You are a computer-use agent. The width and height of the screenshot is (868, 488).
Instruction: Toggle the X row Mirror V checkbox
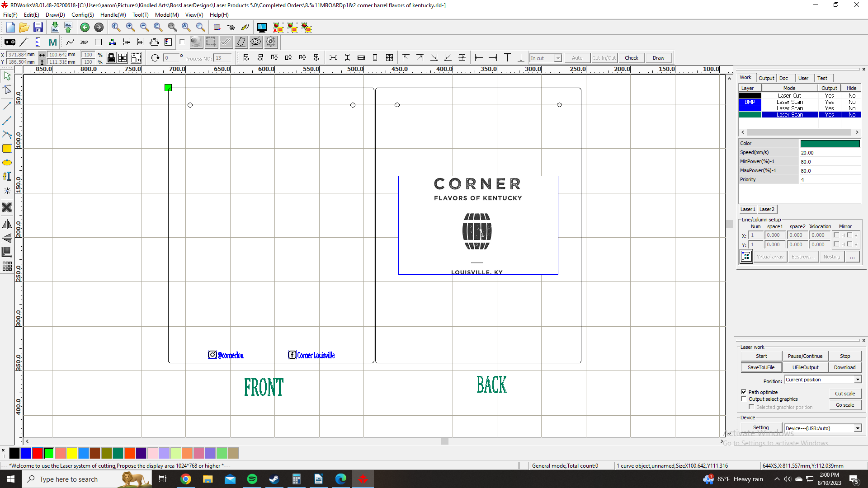(x=849, y=235)
